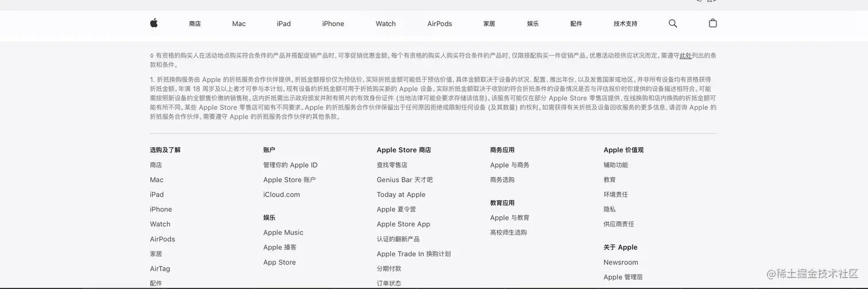The height and width of the screenshot is (289, 868).
Task: Open the Apple Store 账户 link
Action: pyautogui.click(x=289, y=180)
